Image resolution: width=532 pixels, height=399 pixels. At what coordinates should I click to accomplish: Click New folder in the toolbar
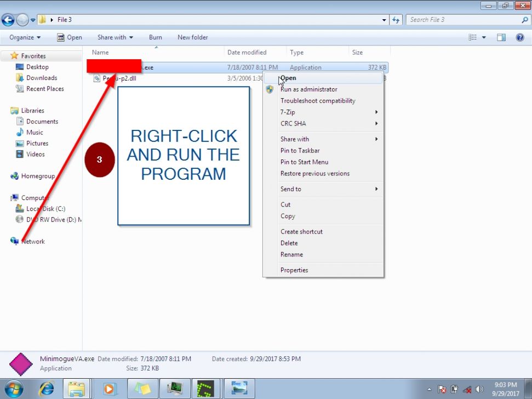pyautogui.click(x=193, y=37)
